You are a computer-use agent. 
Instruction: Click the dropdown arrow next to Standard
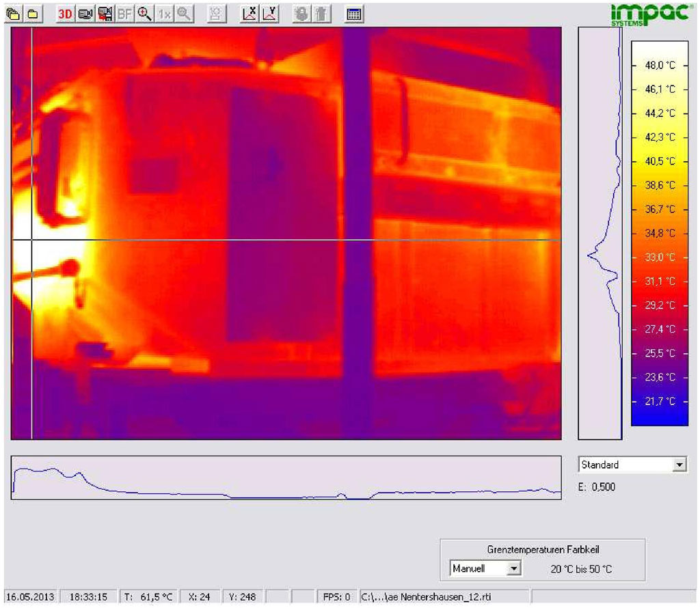click(x=679, y=465)
